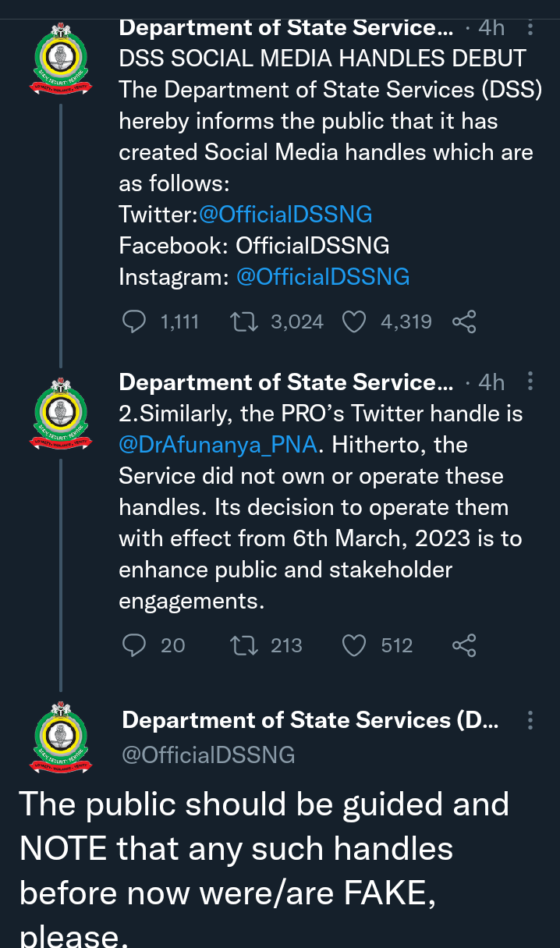The height and width of the screenshot is (948, 560).
Task: Open DSS avatar on the second tweet
Action: click(x=62, y=414)
